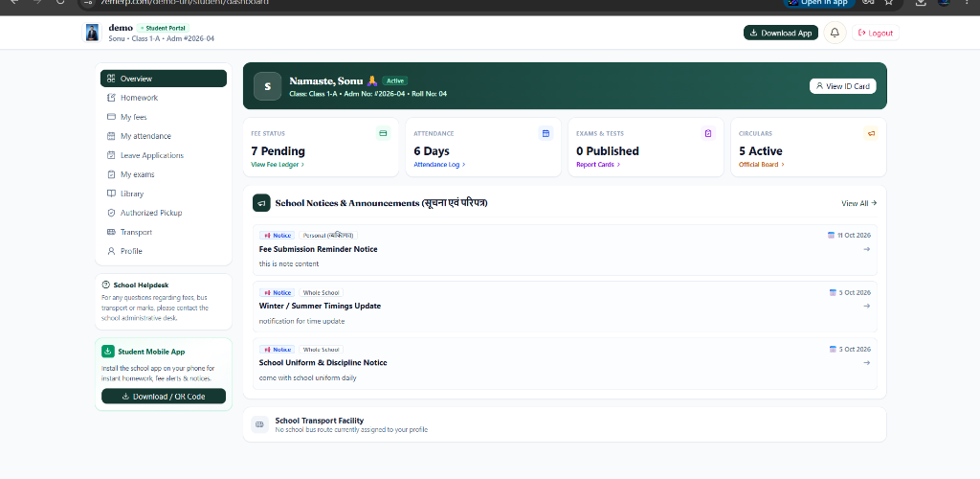Open Transport in the sidebar
980x479 pixels.
point(164,232)
